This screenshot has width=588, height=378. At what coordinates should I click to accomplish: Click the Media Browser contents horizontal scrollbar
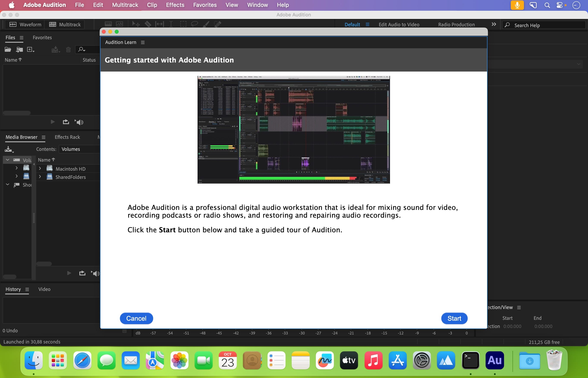(44, 264)
